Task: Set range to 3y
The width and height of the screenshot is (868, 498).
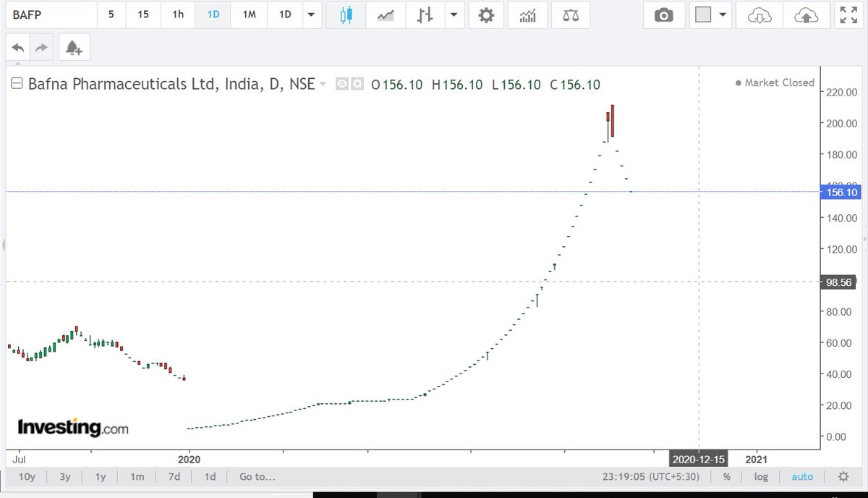Action: [65, 477]
